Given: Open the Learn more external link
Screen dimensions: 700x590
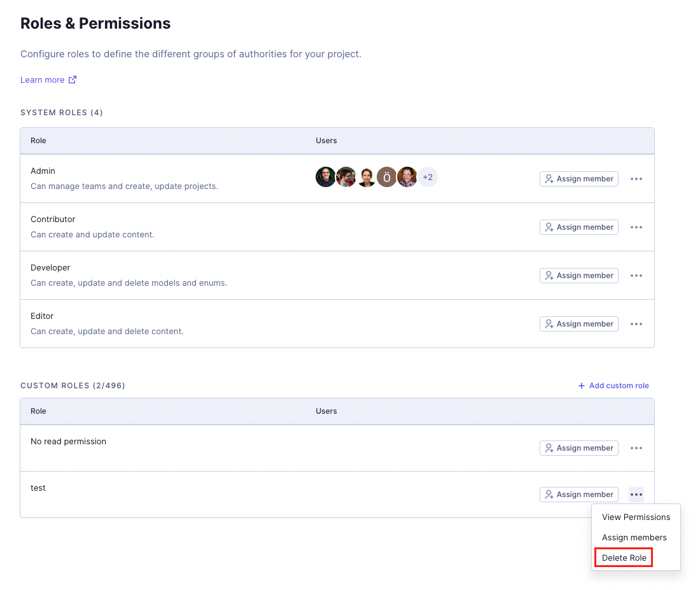Looking at the screenshot, I should 48,80.
